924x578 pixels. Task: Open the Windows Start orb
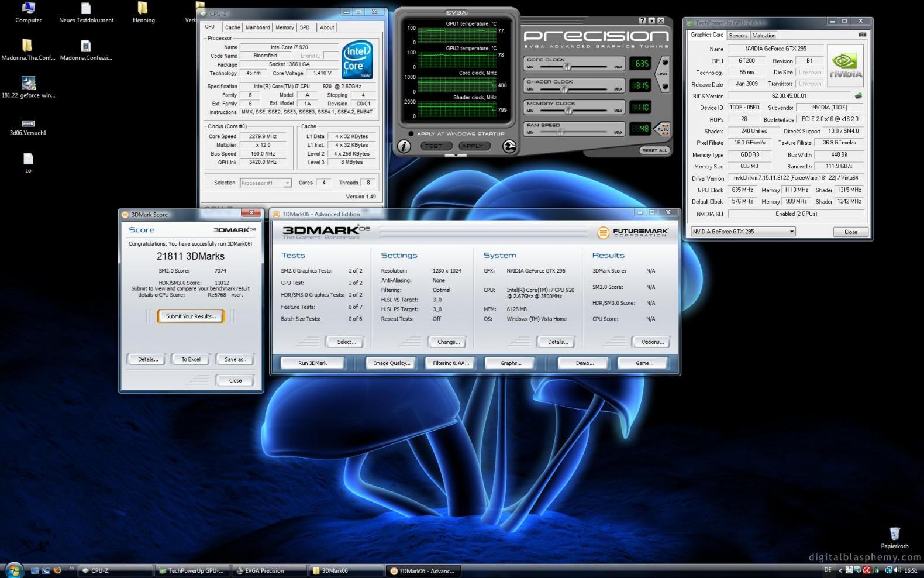point(13,570)
